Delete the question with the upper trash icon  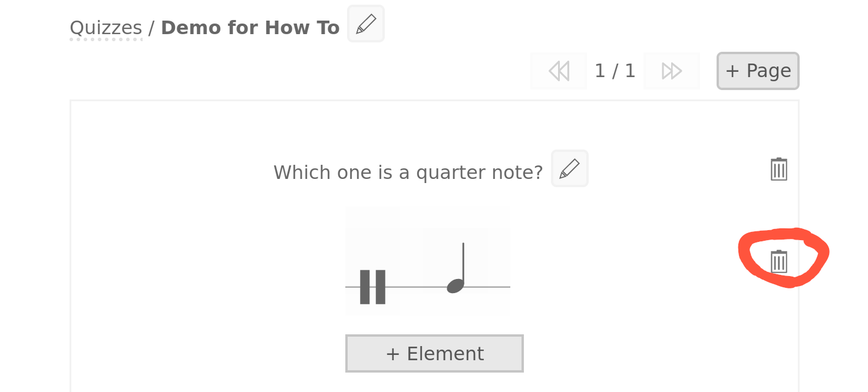[778, 170]
